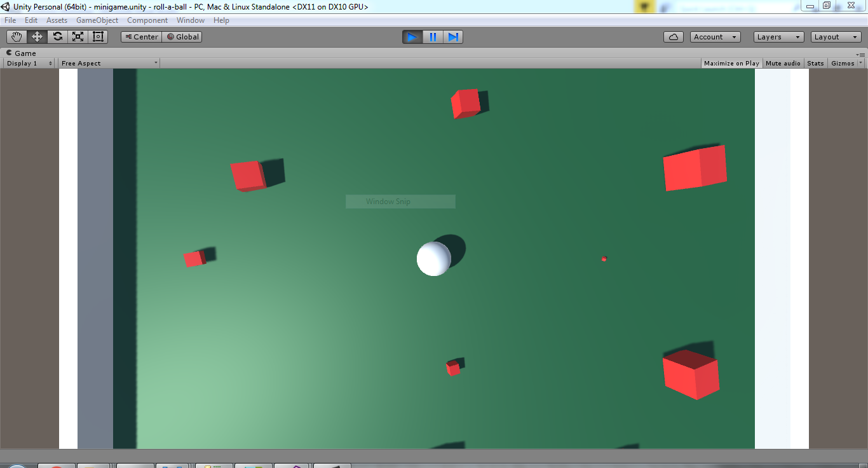
Task: Select the Move tool
Action: click(37, 37)
